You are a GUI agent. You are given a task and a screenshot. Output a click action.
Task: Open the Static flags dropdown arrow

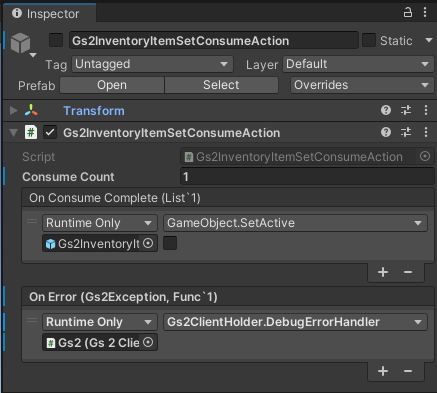pyautogui.click(x=429, y=40)
